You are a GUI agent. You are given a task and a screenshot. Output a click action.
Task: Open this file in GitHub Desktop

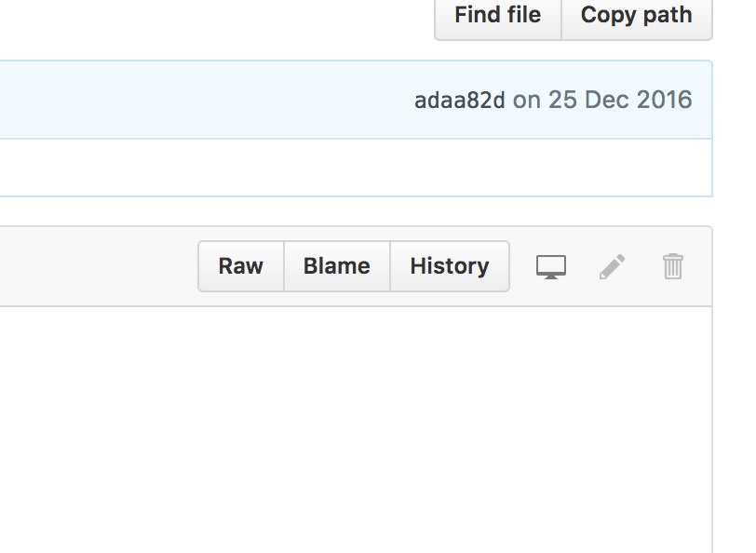pyautogui.click(x=551, y=266)
